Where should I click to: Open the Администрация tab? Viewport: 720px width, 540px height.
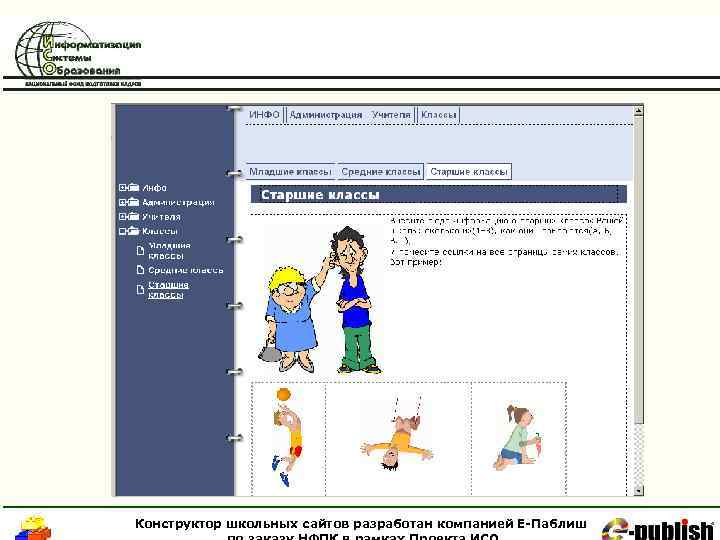coord(326,114)
